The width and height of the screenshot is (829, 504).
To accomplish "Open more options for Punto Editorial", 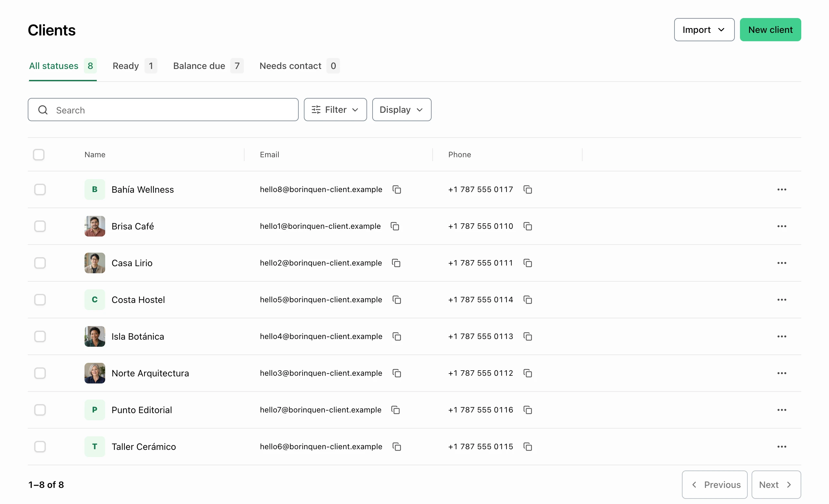I will 782,410.
